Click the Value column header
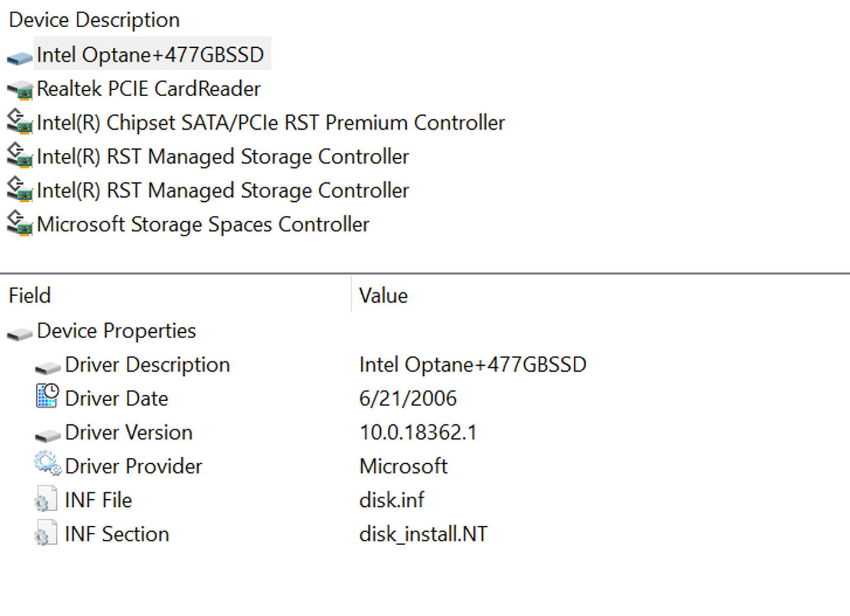This screenshot has height=616, width=850. (x=383, y=296)
